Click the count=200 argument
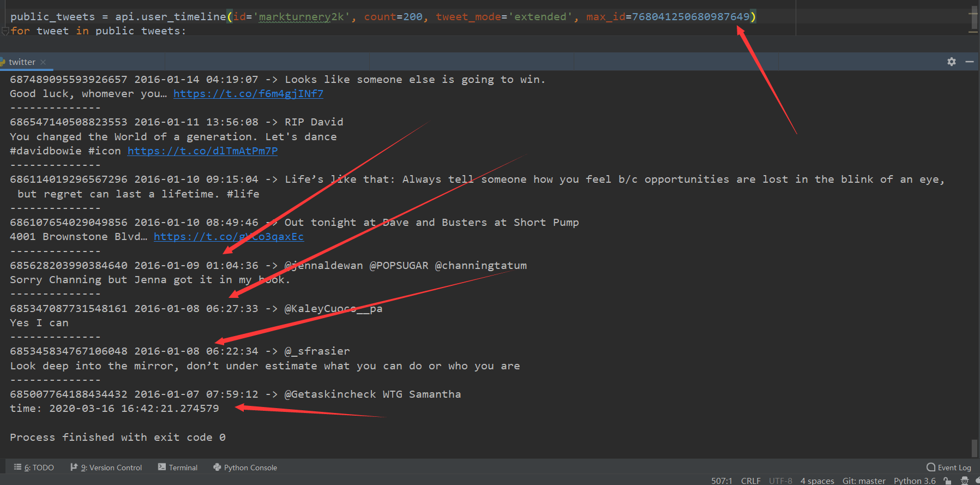 393,17
